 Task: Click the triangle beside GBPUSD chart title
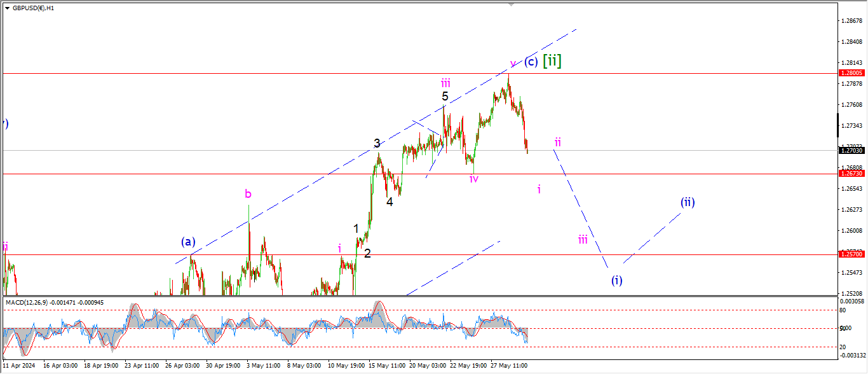[x=7, y=8]
